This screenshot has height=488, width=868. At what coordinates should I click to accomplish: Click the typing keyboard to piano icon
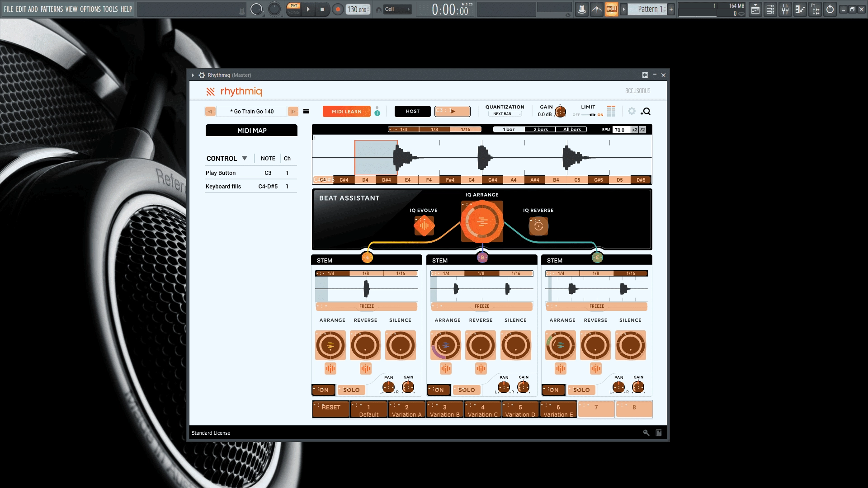[611, 9]
